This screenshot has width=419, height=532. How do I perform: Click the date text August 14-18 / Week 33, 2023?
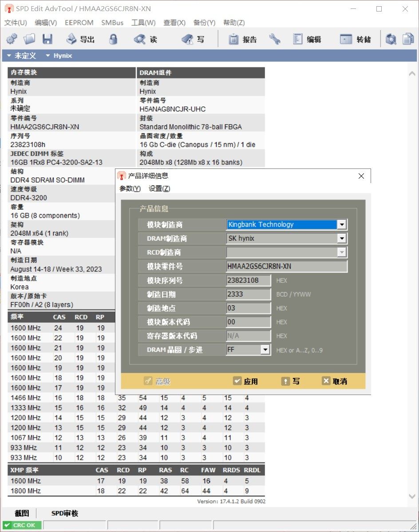[x=56, y=269]
